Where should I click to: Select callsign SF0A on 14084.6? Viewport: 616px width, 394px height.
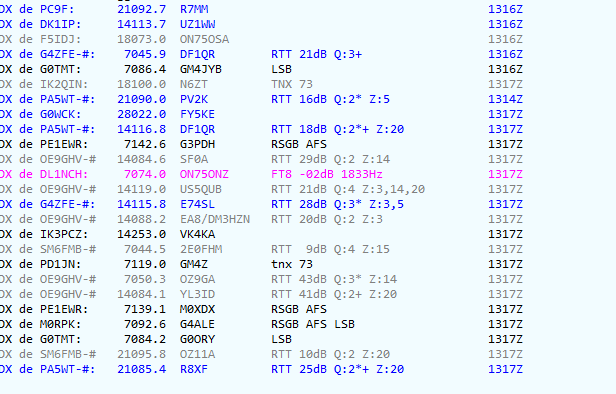point(194,159)
